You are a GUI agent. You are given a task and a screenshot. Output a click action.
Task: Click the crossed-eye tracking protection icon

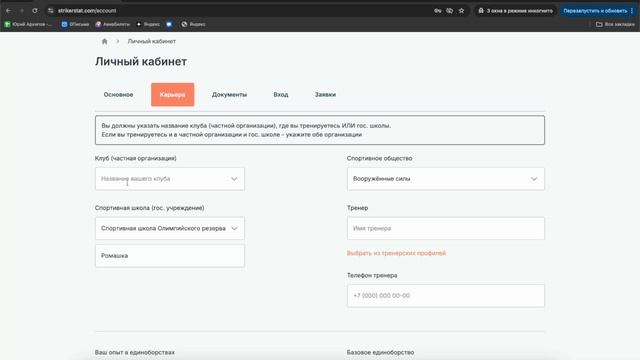click(x=449, y=11)
